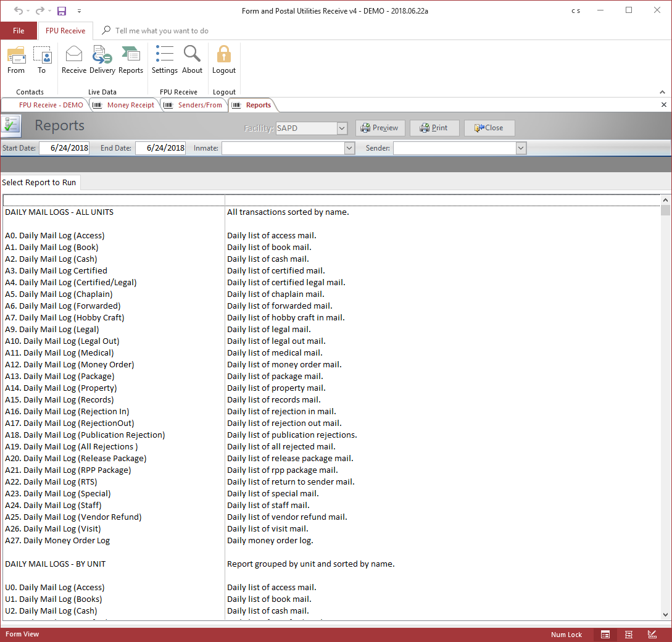Click the report list scroll down arrow

tap(665, 614)
